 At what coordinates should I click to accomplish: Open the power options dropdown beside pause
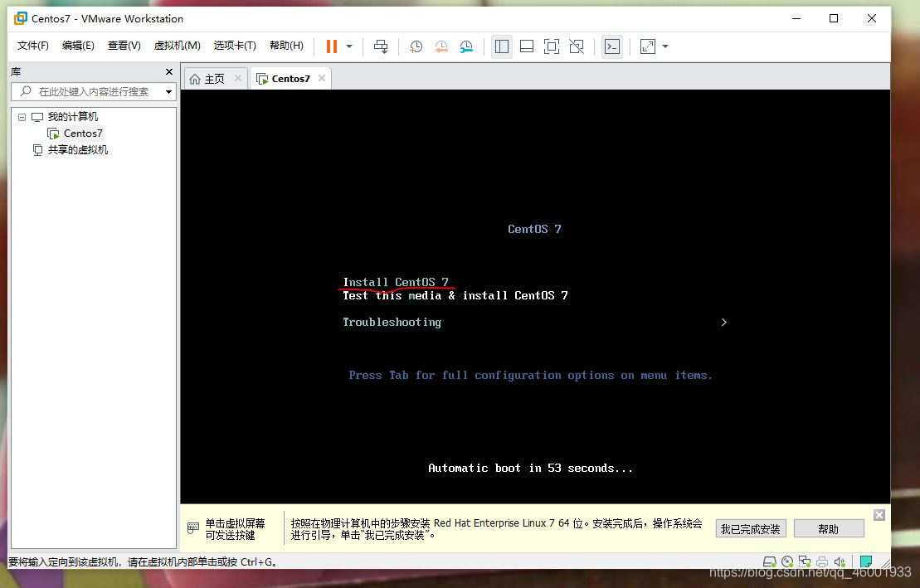pyautogui.click(x=349, y=46)
